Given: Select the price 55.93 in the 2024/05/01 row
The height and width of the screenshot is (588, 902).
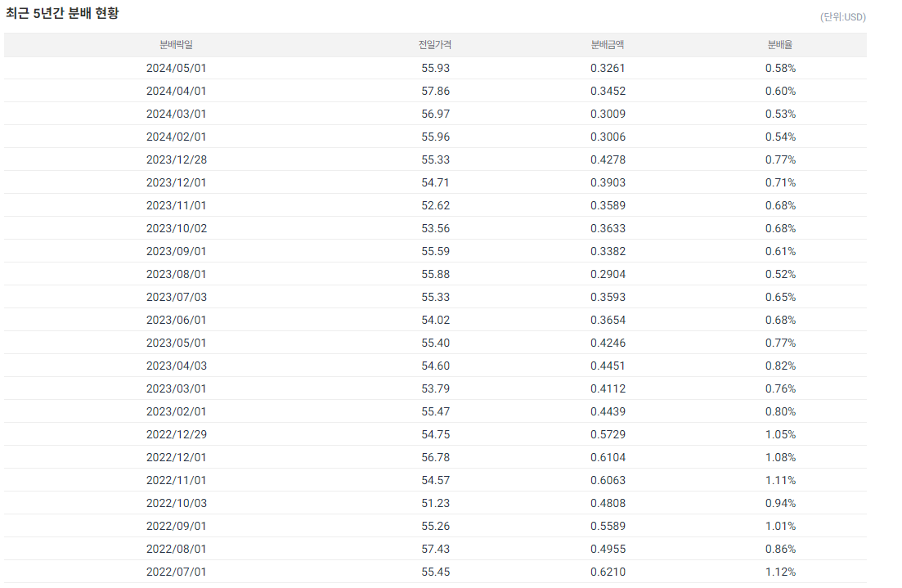Looking at the screenshot, I should 436,68.
